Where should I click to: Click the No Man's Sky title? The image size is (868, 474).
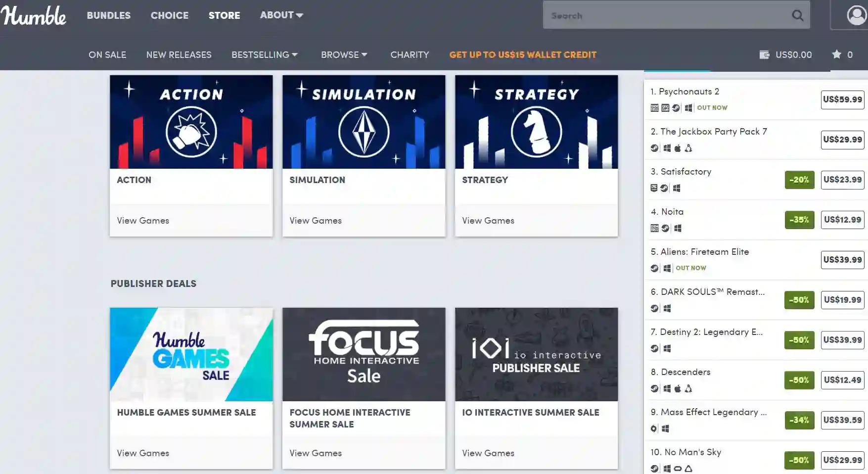686,452
